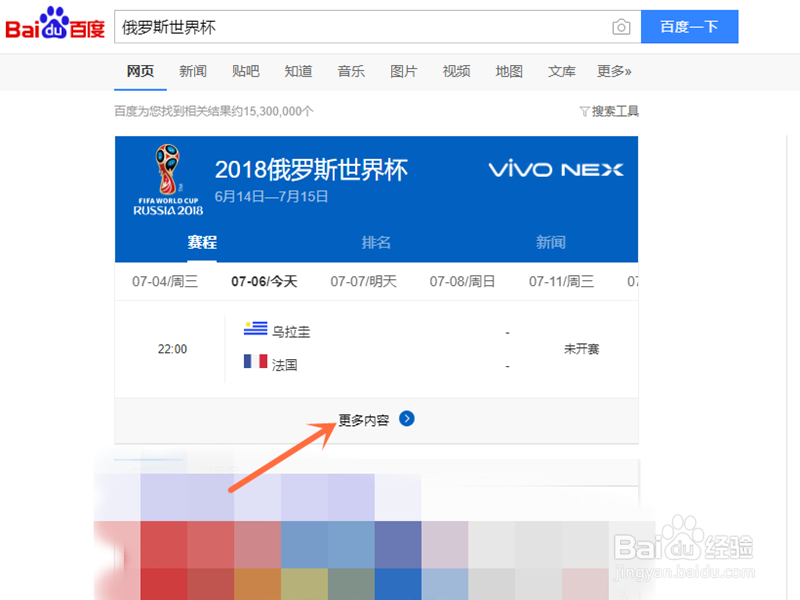Select the 排名 tab in the World Cup card
Image resolution: width=800 pixels, height=600 pixels.
pos(377,243)
